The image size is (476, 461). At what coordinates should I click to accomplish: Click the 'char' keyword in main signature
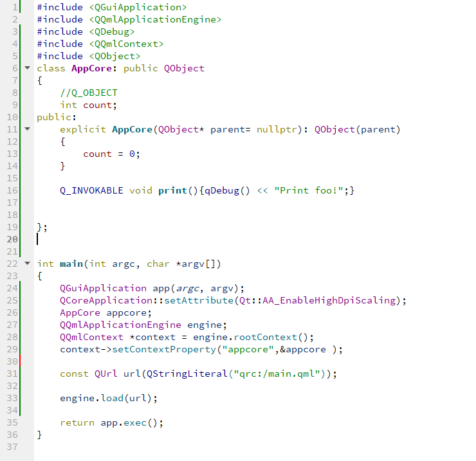158,264
